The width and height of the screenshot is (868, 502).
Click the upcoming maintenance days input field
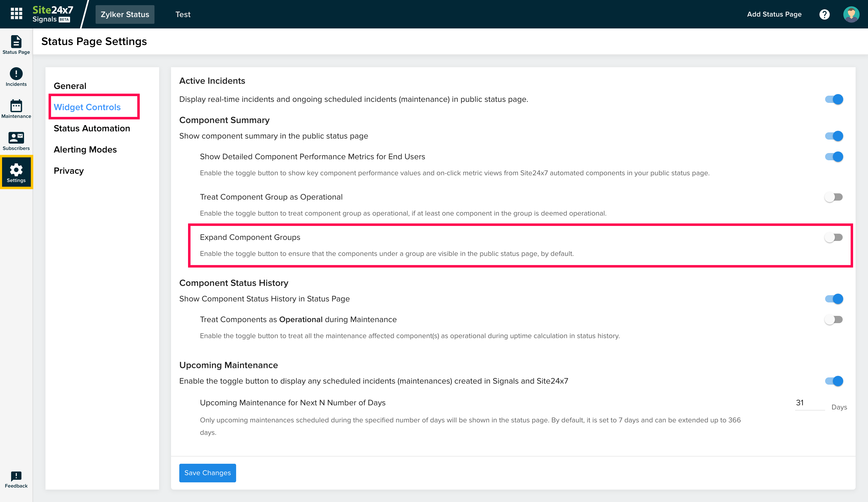809,403
